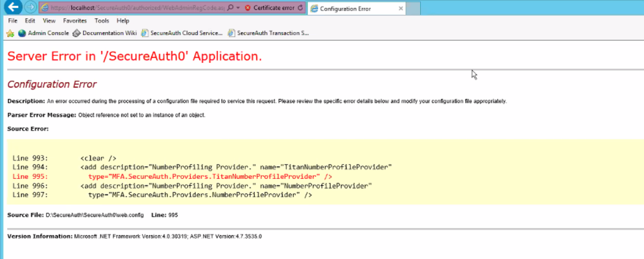Screen dimensions: 644x259
Task: Click the 'Source Error:' label
Action: click(x=28, y=129)
